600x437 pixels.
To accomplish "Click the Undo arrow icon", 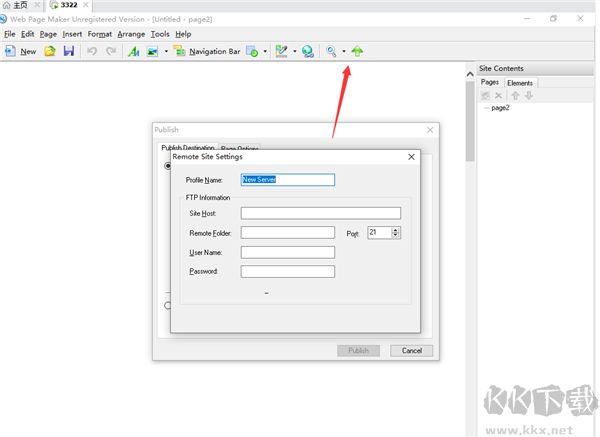I will [x=92, y=51].
